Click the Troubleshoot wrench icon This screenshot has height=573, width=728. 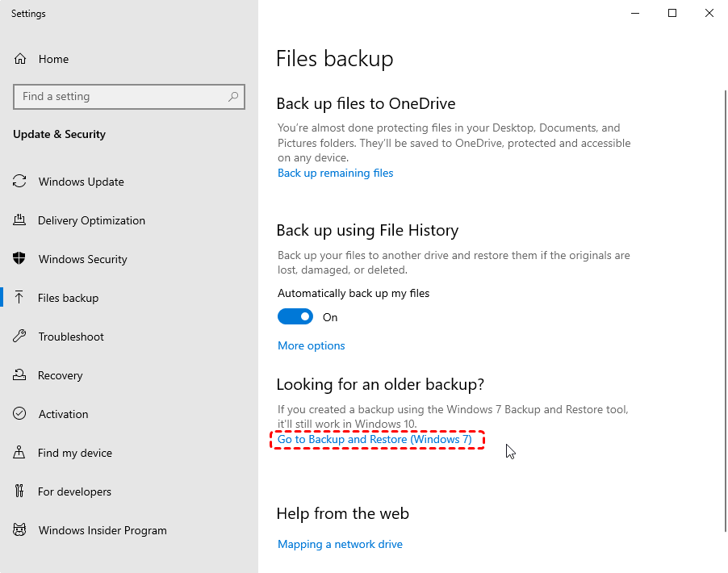click(19, 337)
